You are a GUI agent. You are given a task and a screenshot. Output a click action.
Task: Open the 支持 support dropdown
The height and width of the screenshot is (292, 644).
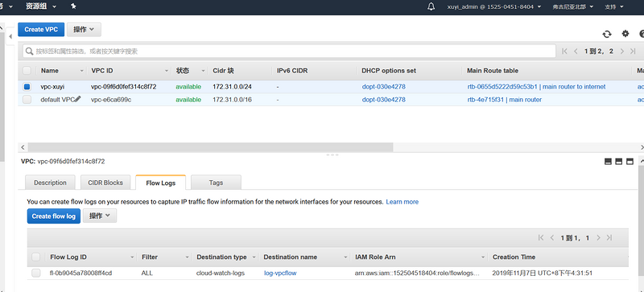(x=614, y=6)
